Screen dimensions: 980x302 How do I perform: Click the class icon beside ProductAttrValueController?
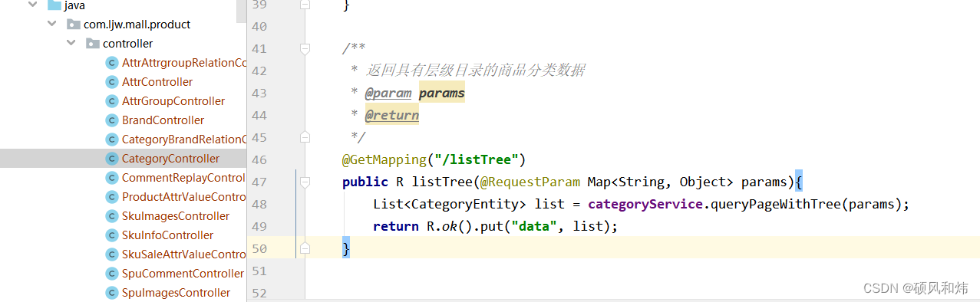click(112, 196)
